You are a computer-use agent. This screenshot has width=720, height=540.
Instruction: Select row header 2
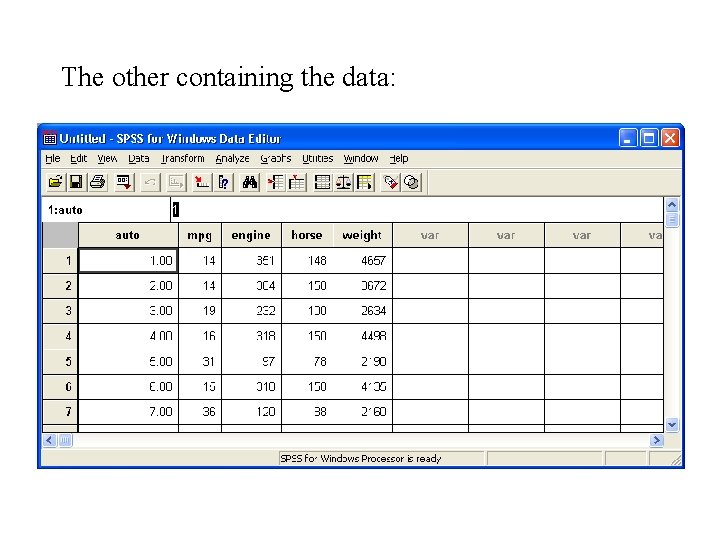point(60,286)
